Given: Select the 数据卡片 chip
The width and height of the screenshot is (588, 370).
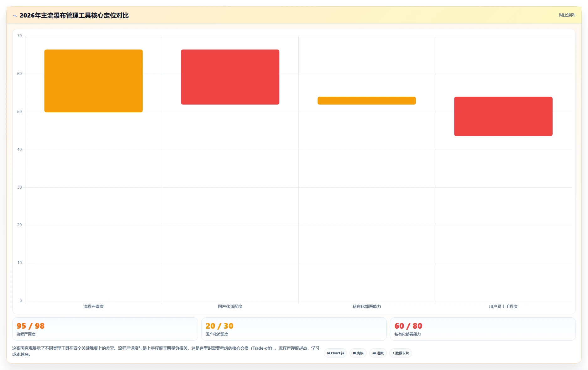Looking at the screenshot, I should pyautogui.click(x=401, y=353).
